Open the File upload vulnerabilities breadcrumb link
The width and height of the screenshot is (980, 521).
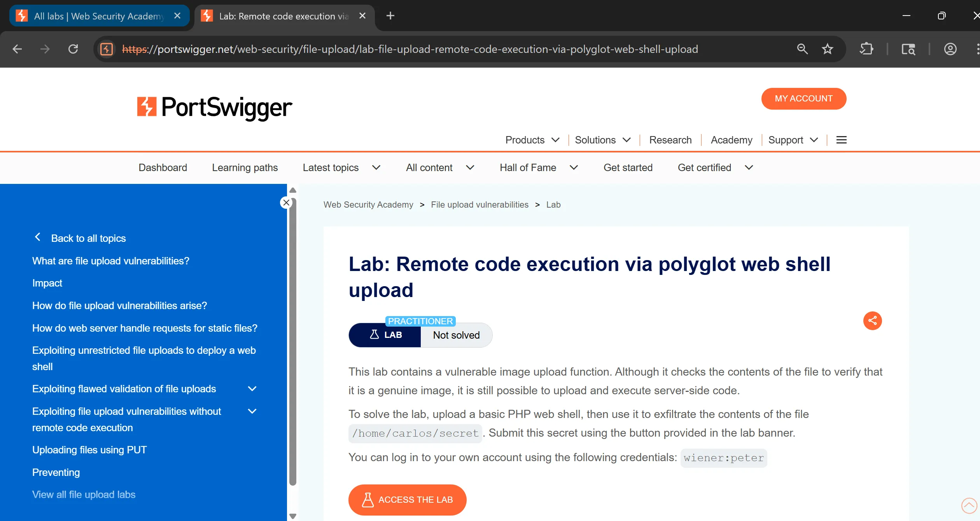[479, 205]
